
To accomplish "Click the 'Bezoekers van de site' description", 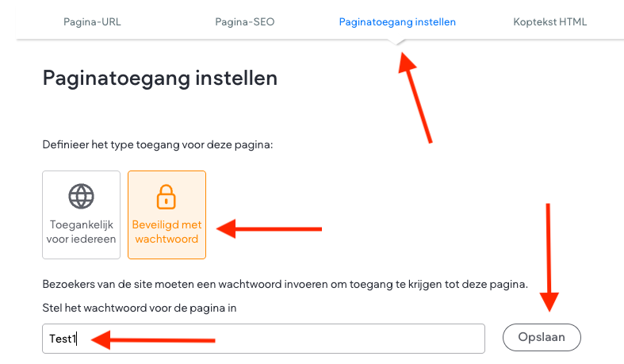I will [x=285, y=284].
